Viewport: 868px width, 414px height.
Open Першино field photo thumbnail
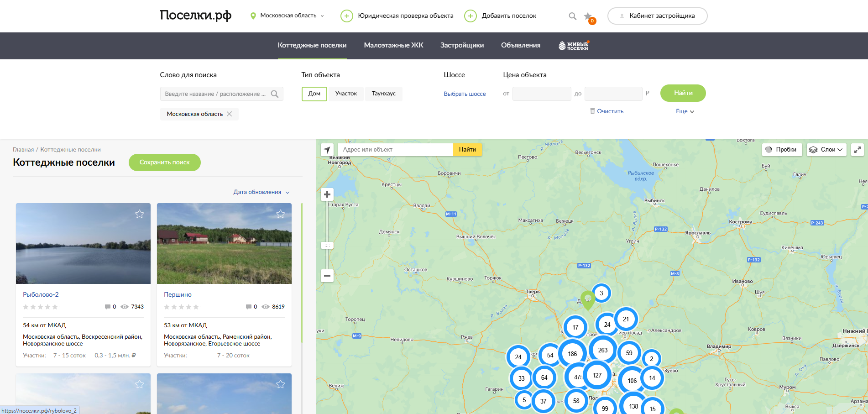[224, 243]
